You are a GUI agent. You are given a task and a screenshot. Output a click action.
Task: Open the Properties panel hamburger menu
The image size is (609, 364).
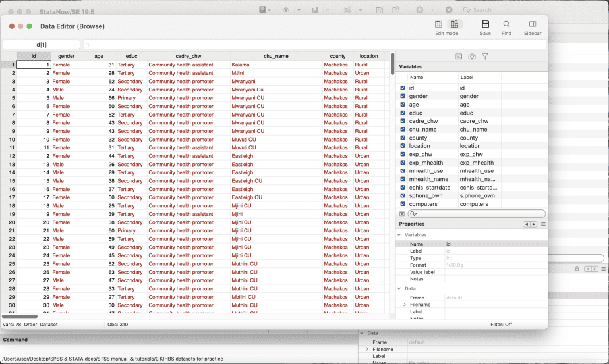(x=543, y=224)
